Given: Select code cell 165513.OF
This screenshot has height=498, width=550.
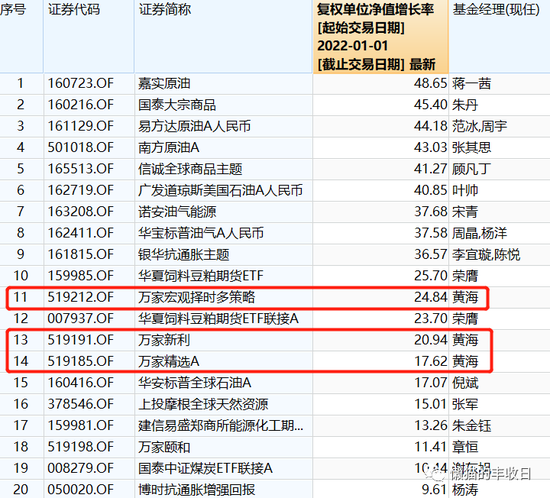Looking at the screenshot, I should pyautogui.click(x=81, y=169).
